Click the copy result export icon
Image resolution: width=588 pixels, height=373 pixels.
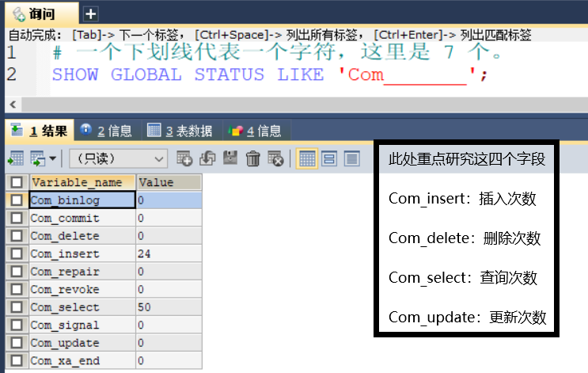pyautogui.click(x=38, y=158)
